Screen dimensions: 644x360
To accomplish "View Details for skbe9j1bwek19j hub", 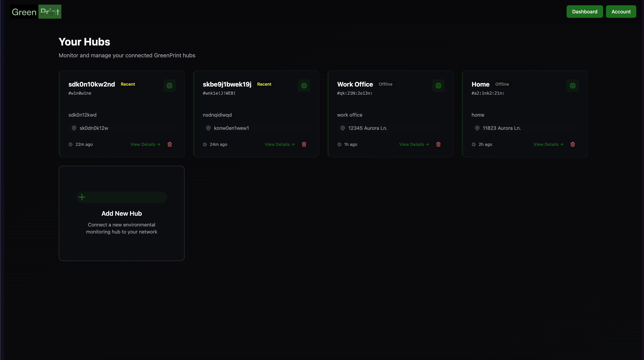I will tap(279, 144).
